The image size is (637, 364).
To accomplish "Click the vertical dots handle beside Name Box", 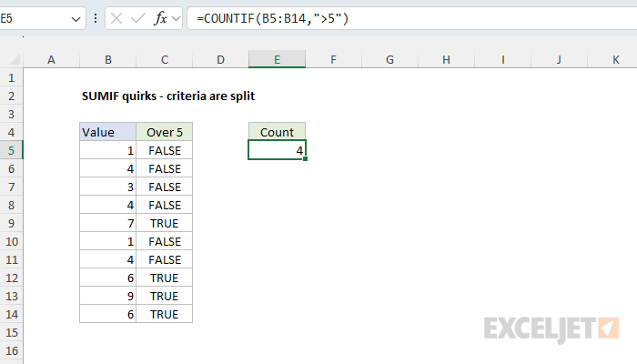I will 96,18.
